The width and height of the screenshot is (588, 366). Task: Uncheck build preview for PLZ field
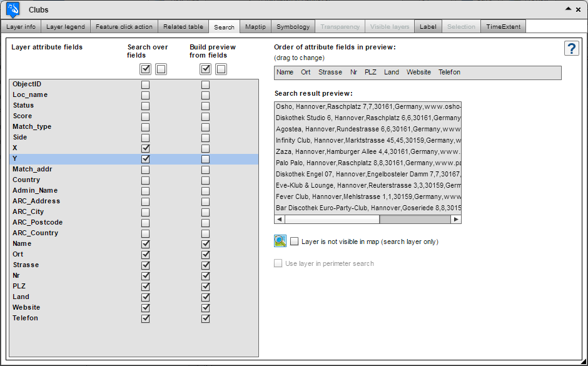(x=206, y=287)
